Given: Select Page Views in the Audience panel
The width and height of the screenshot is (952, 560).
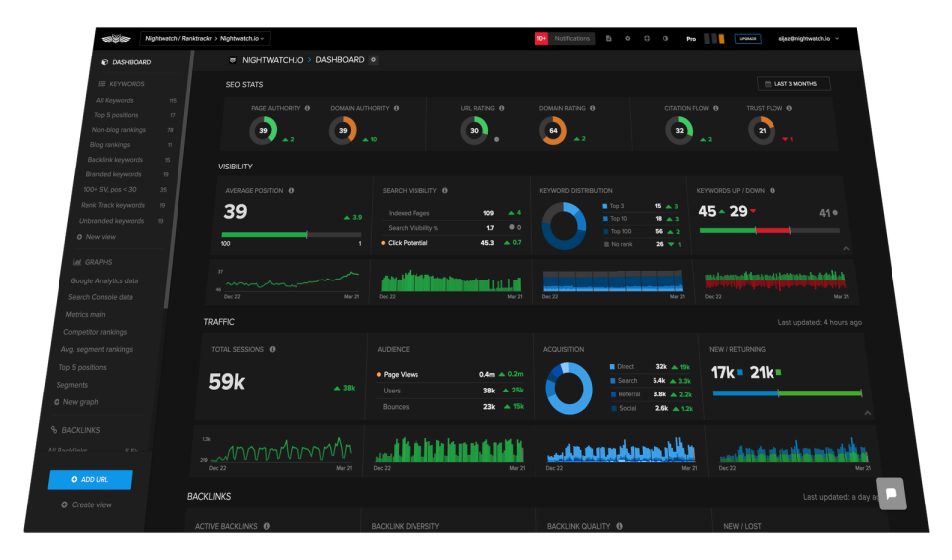Looking at the screenshot, I should click(403, 374).
